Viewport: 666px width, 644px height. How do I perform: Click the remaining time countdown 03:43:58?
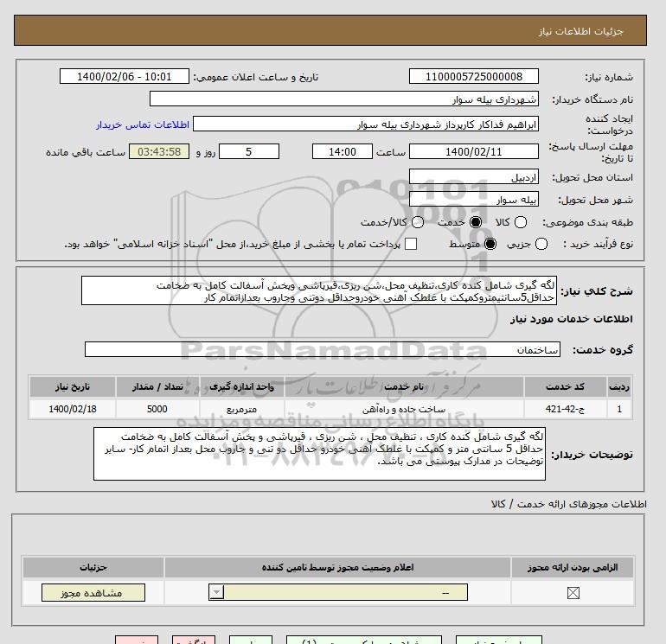tap(159, 151)
